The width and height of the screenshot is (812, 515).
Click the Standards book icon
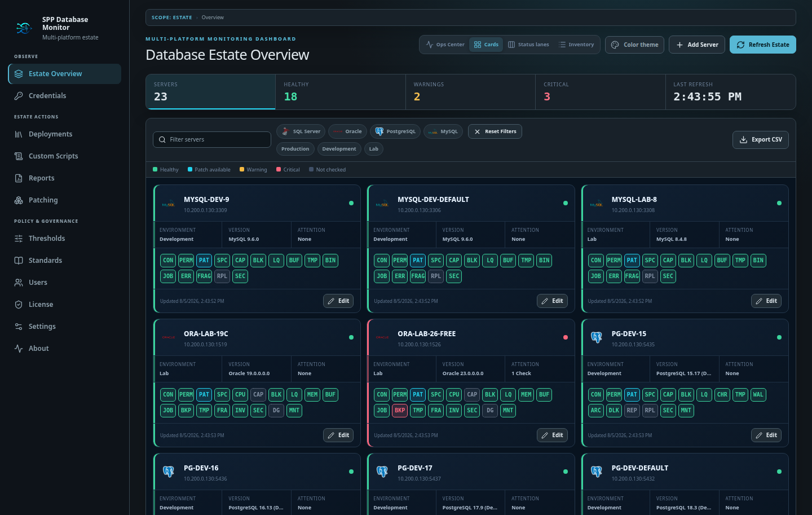click(x=19, y=261)
